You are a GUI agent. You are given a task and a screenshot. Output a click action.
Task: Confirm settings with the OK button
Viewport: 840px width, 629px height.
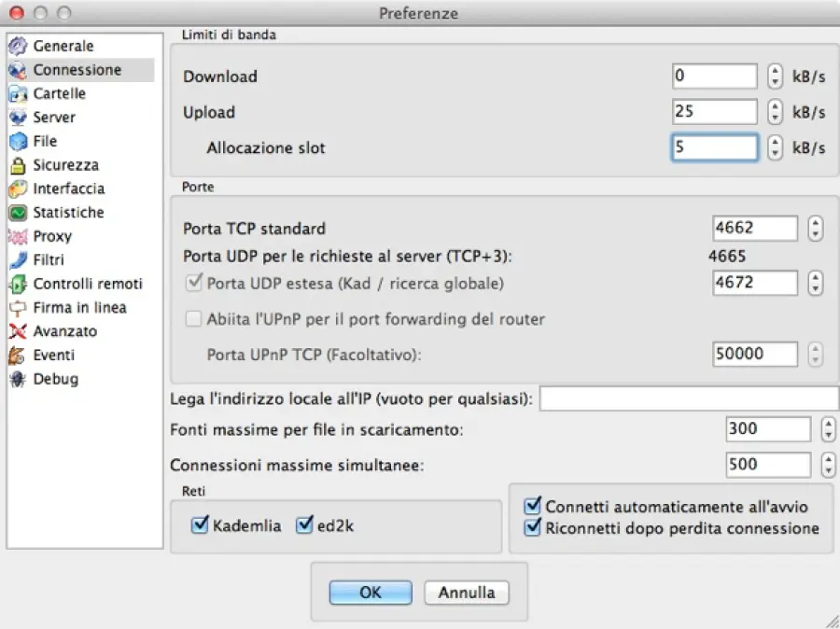370,593
